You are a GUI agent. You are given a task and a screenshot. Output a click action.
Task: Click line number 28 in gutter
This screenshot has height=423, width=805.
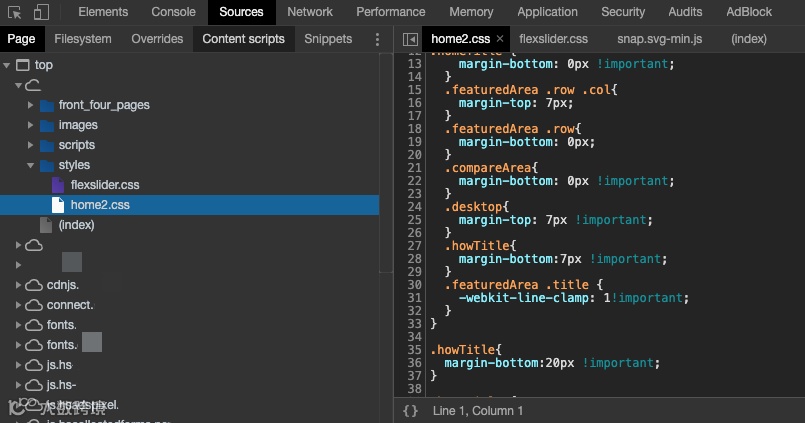[x=415, y=259]
